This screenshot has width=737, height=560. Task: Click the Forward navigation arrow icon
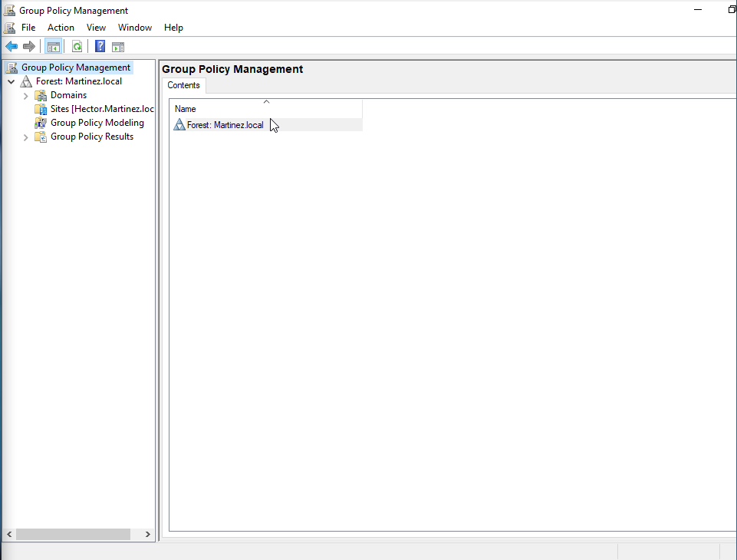click(29, 46)
